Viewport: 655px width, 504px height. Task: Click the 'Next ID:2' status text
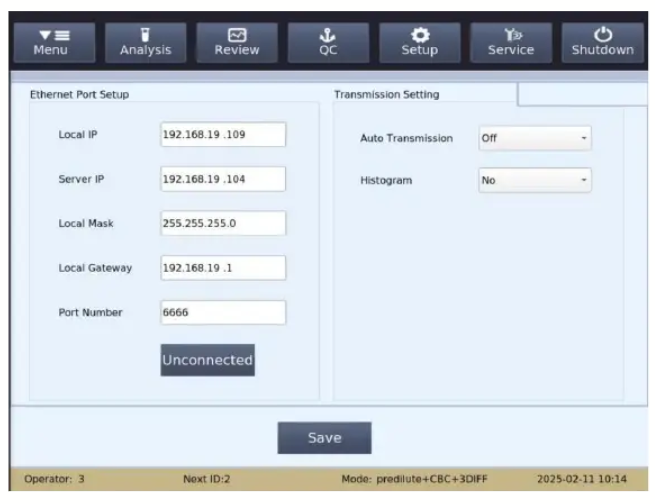pyautogui.click(x=207, y=479)
